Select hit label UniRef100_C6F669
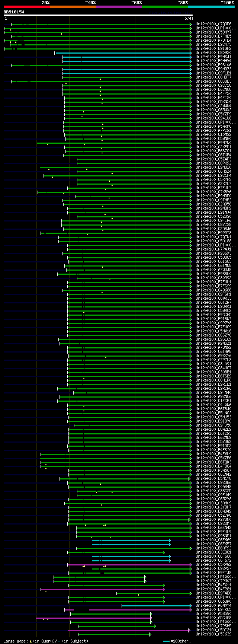 213,540
